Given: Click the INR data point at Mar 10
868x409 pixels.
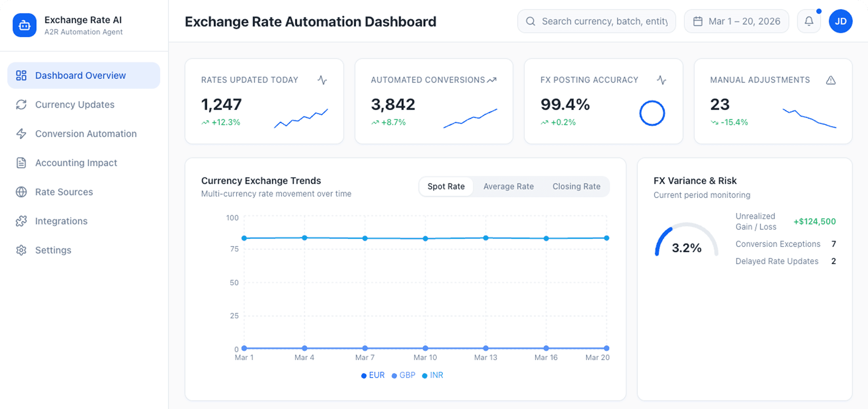Looking at the screenshot, I should coord(425,239).
